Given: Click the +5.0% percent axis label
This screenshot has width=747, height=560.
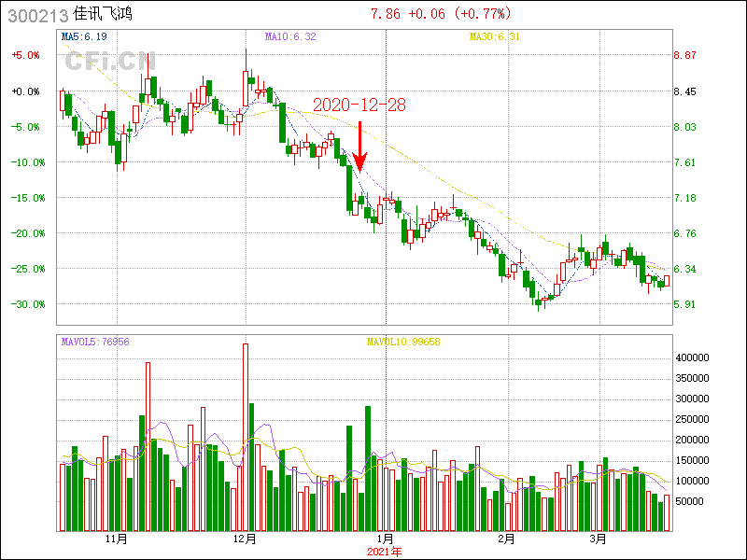Looking at the screenshot, I should pyautogui.click(x=26, y=55).
